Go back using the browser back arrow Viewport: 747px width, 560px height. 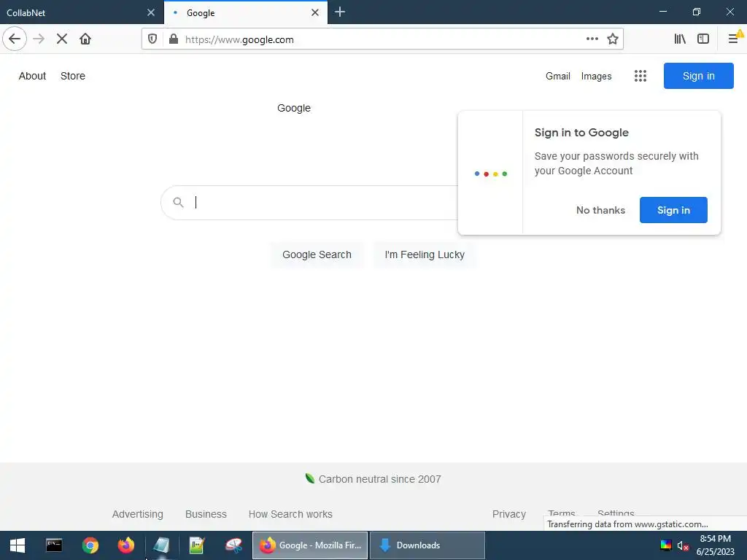[x=15, y=39]
